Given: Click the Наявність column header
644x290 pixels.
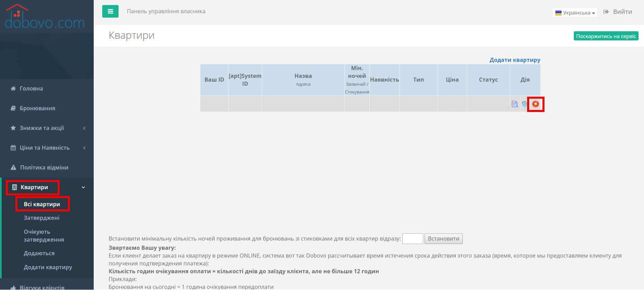Looking at the screenshot, I should coord(384,80).
